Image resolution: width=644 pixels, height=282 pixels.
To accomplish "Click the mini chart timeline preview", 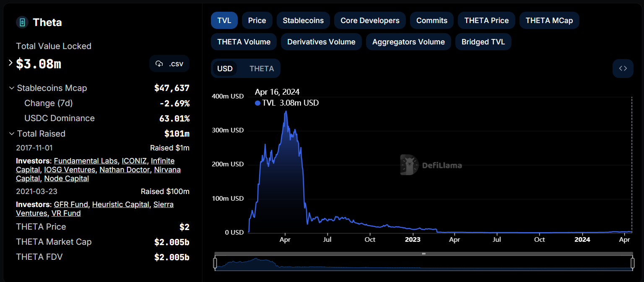I will click(x=423, y=263).
